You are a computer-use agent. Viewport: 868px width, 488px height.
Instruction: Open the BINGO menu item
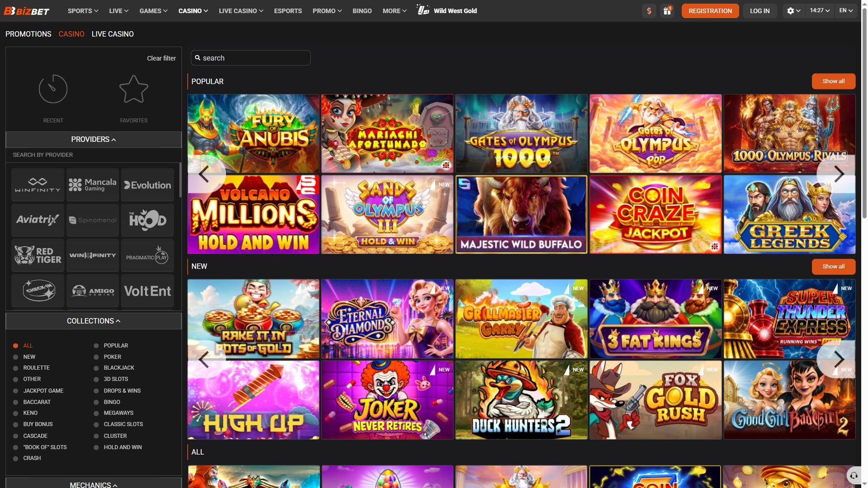[x=362, y=11]
